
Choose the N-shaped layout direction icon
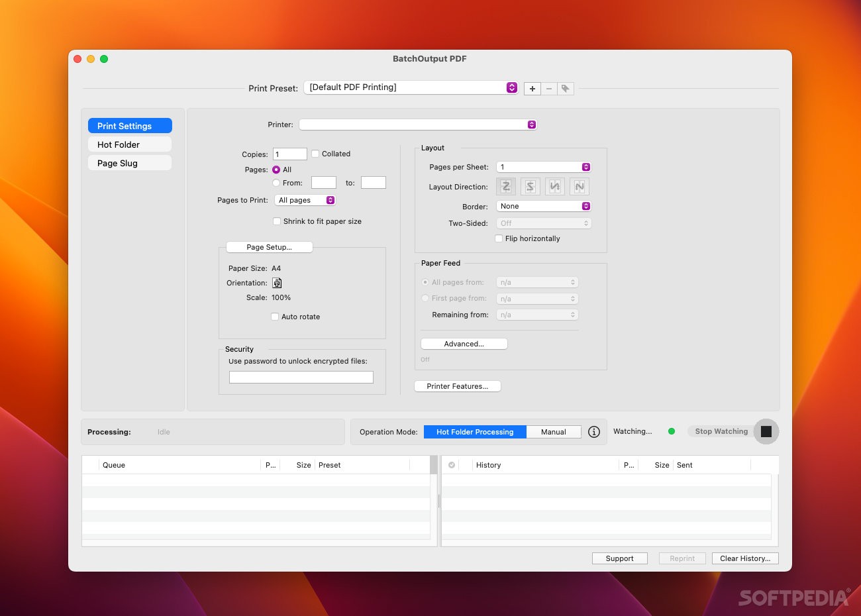coord(580,187)
